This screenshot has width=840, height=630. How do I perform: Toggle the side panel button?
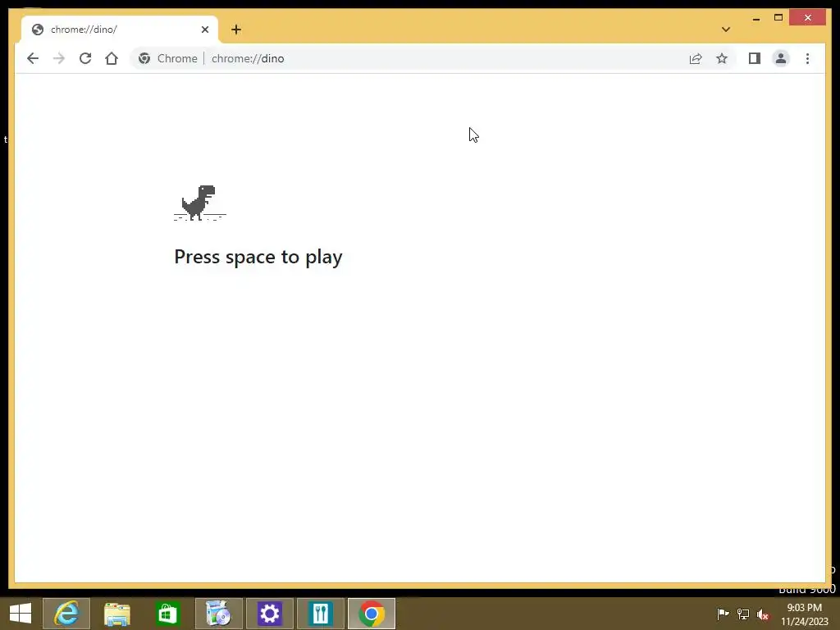(x=755, y=58)
